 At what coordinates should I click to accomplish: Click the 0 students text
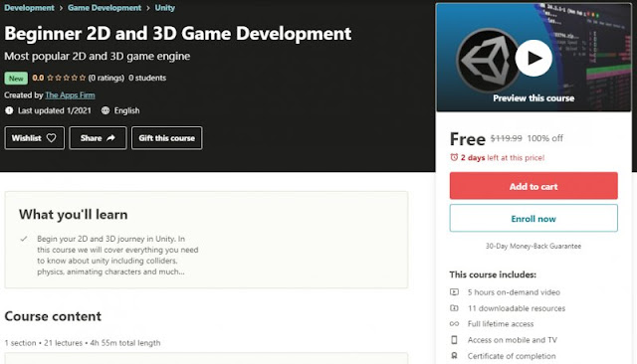147,78
